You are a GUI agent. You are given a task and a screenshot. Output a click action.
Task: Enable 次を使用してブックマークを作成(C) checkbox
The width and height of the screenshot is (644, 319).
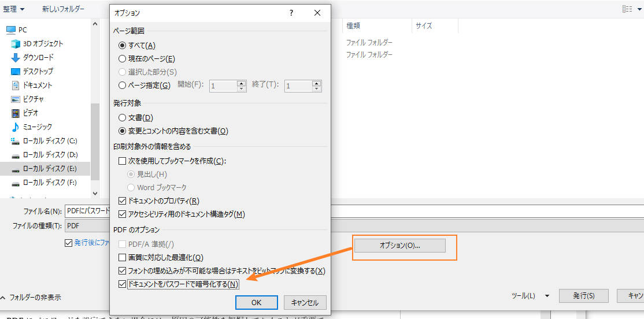point(122,161)
